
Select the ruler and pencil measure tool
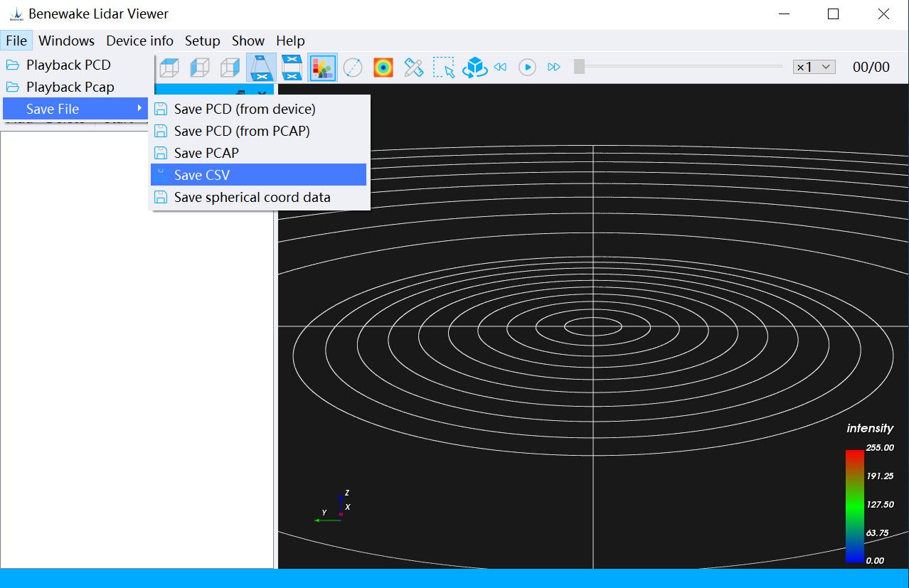(414, 68)
